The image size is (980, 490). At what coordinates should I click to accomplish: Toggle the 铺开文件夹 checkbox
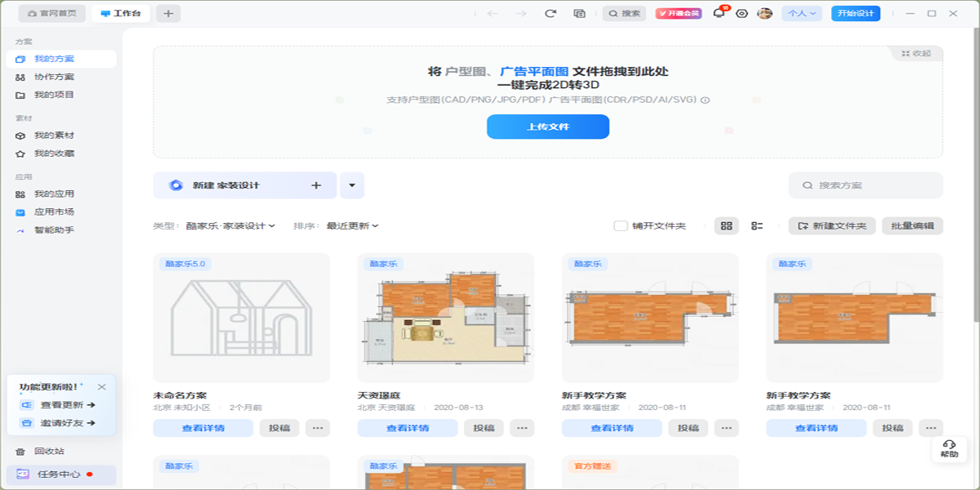click(x=621, y=225)
